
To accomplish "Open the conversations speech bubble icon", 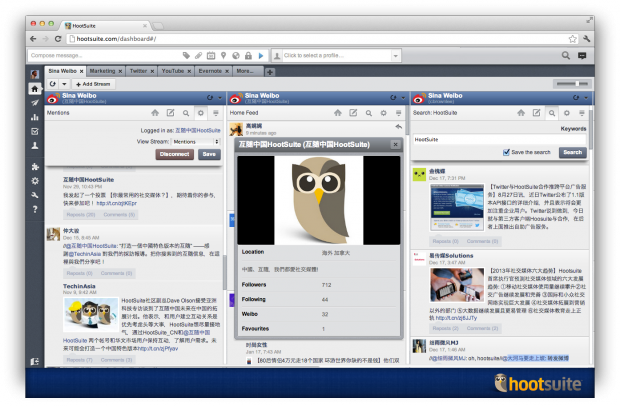I will (582, 56).
